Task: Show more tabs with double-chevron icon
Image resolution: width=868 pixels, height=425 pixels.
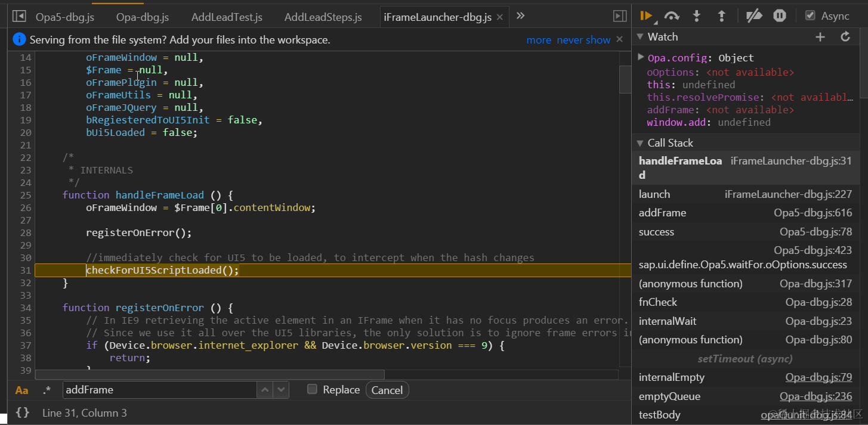Action: 520,16
